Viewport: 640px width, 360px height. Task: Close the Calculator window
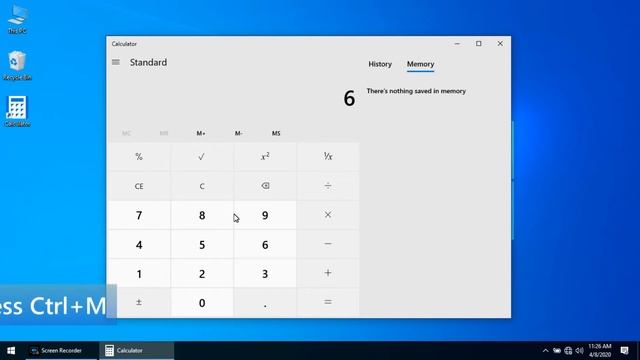[500, 44]
